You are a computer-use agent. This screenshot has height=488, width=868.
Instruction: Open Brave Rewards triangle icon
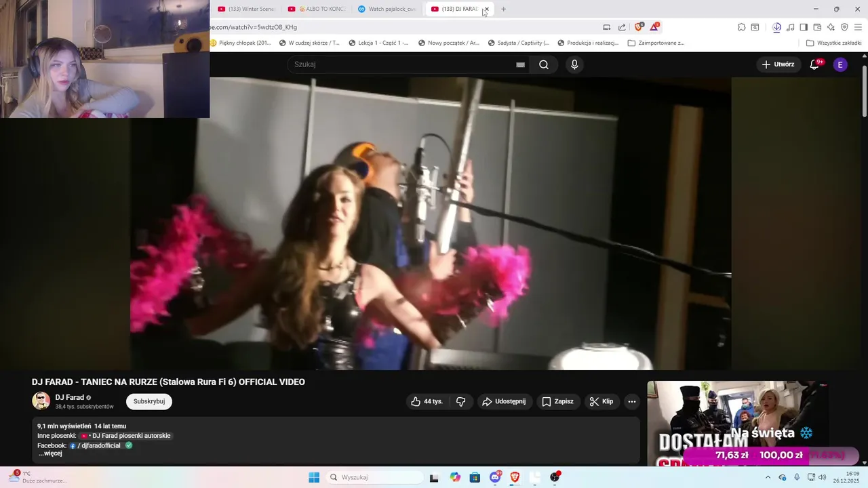click(654, 27)
